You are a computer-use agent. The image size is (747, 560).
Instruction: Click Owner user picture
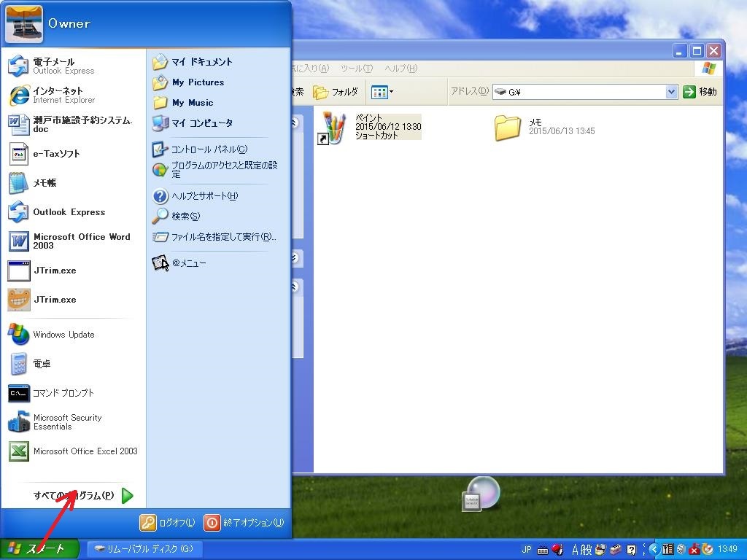pyautogui.click(x=24, y=24)
